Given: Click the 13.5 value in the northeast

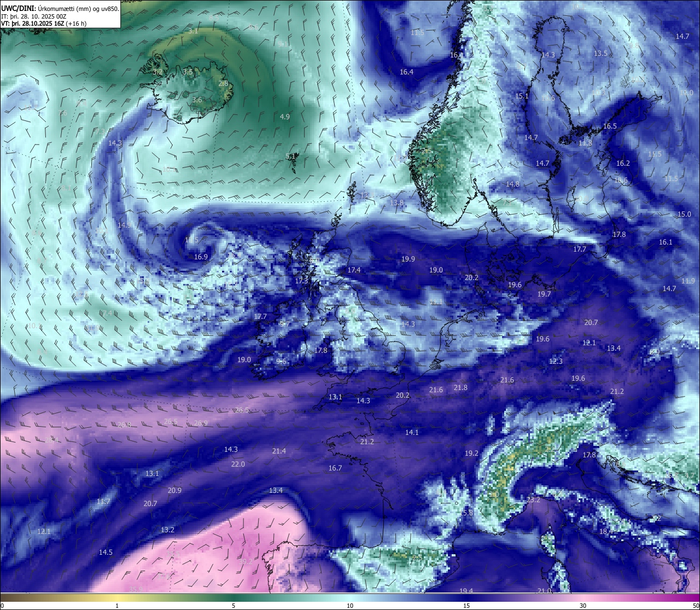Looking at the screenshot, I should click(x=601, y=53).
